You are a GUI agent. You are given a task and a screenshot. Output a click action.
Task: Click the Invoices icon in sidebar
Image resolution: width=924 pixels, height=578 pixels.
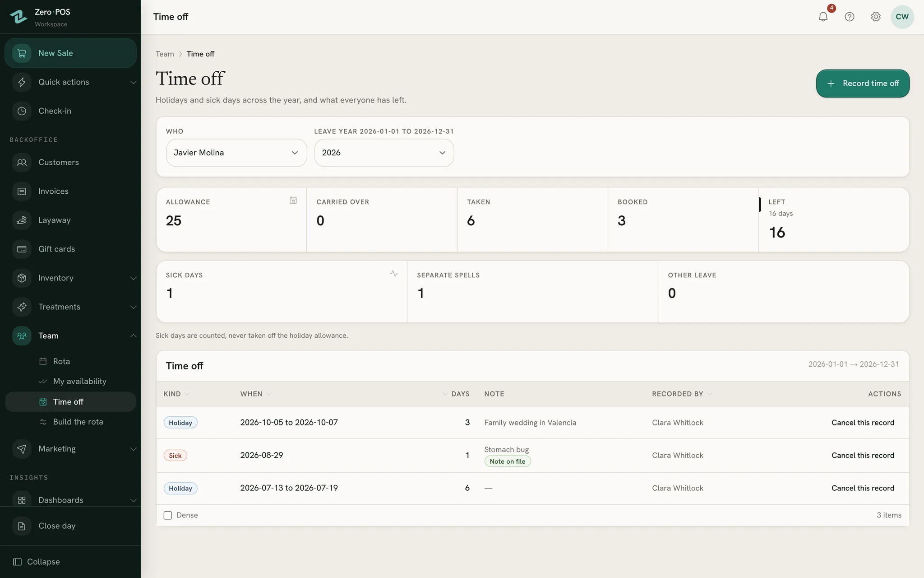coord(22,191)
